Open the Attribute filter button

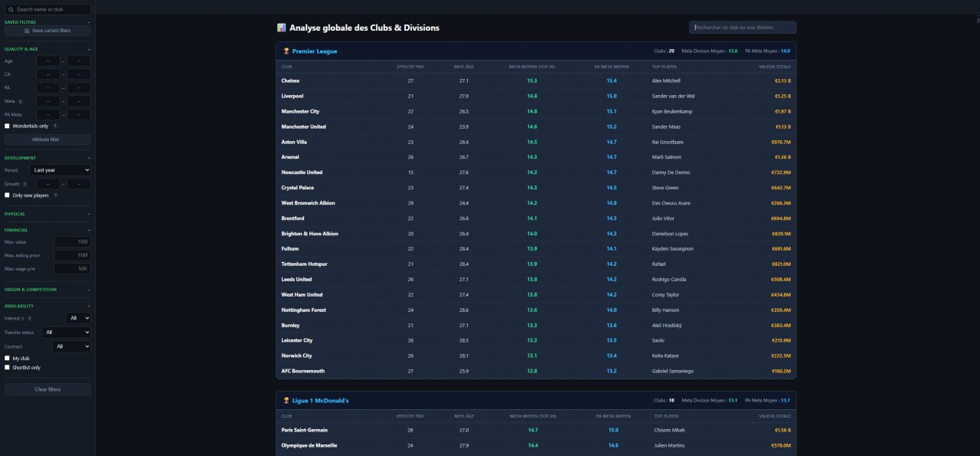click(x=47, y=140)
